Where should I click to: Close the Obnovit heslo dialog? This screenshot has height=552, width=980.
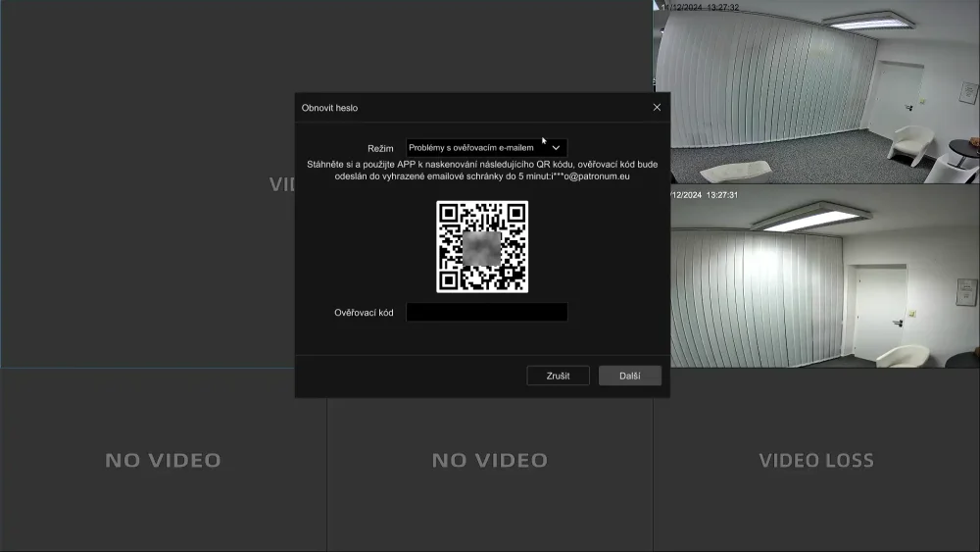coord(657,108)
